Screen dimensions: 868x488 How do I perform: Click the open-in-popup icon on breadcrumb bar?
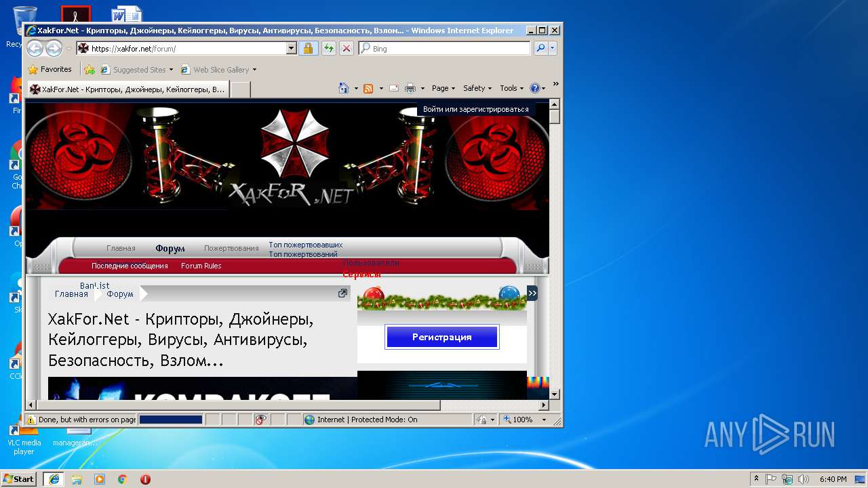coord(342,293)
